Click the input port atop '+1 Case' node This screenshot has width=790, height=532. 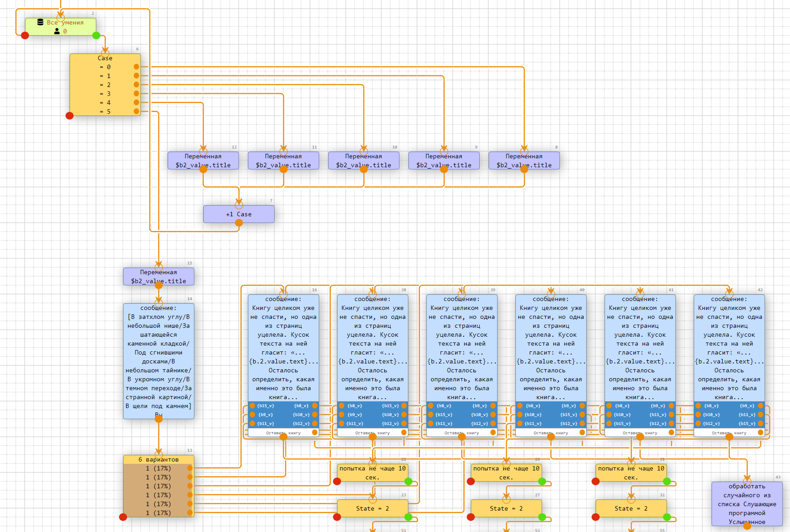(239, 205)
